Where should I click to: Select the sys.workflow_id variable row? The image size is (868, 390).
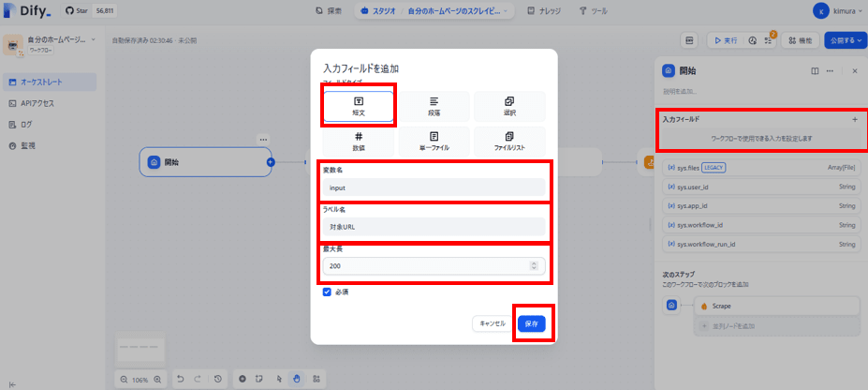point(761,225)
